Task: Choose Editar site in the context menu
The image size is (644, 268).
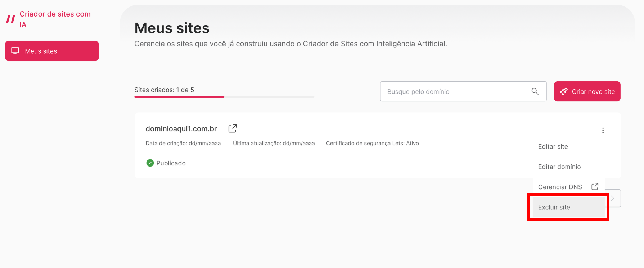Action: [x=553, y=146]
